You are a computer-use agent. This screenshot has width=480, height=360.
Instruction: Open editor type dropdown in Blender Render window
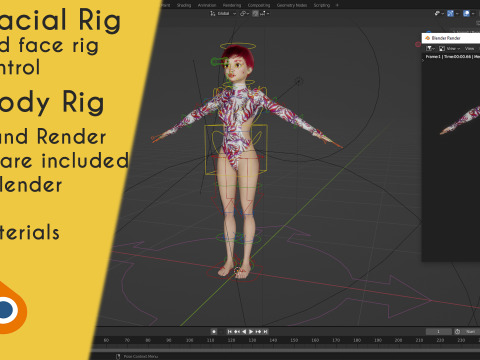click(431, 49)
